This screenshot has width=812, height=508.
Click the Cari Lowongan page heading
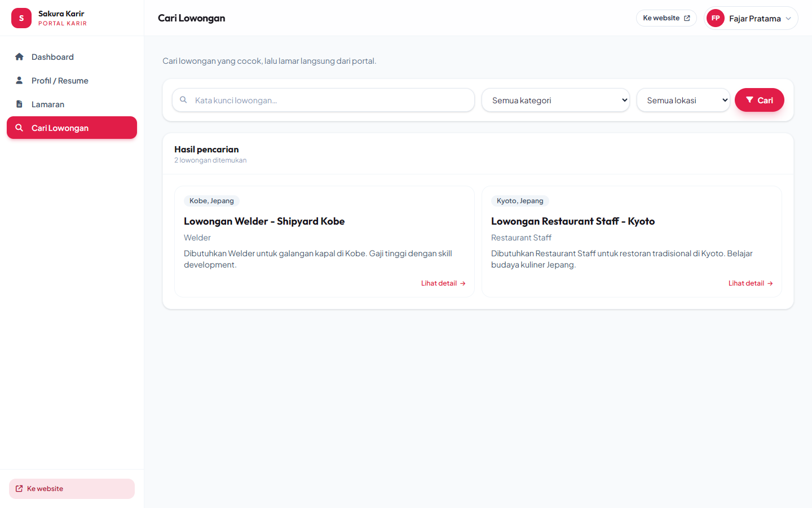click(192, 18)
